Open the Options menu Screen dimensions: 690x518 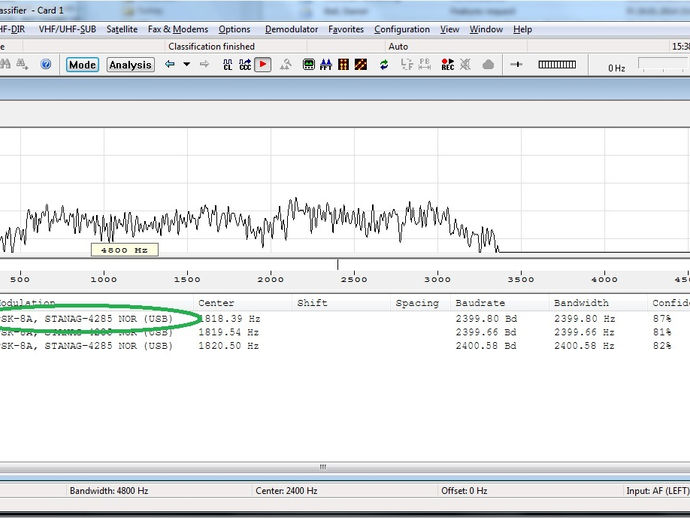pos(234,29)
